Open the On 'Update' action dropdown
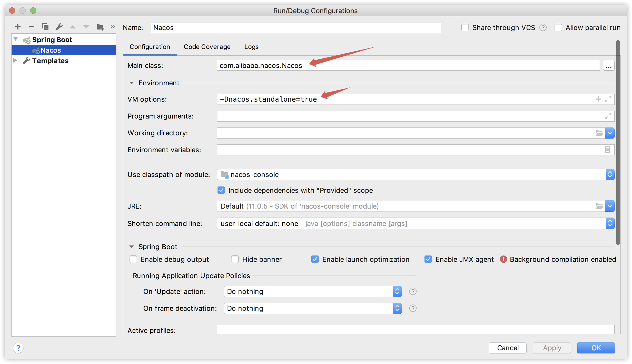Viewport: 632px width, 364px height. (397, 292)
